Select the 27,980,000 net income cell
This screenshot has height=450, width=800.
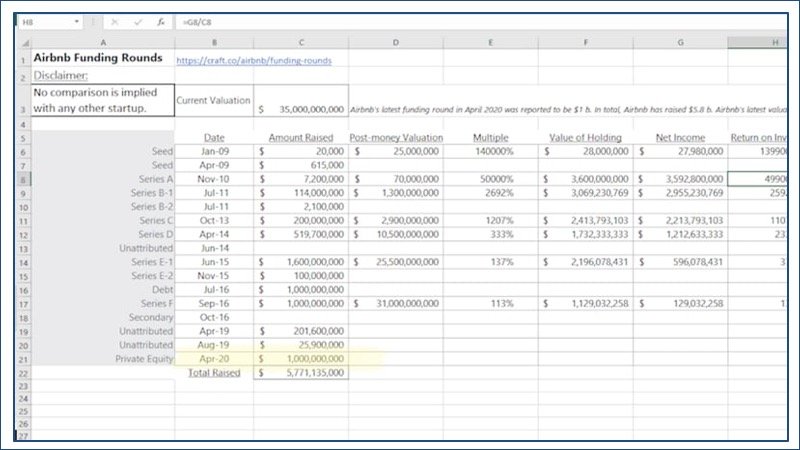pos(680,151)
